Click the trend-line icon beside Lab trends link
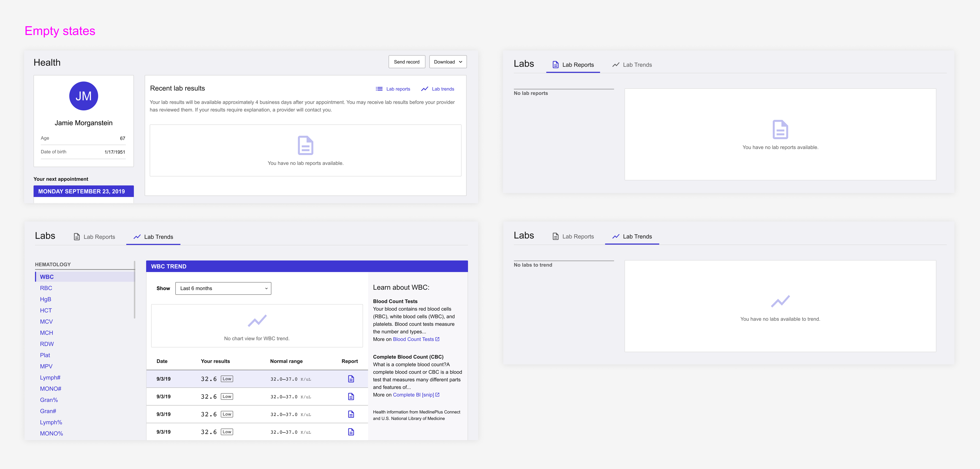The height and width of the screenshot is (469, 980). pos(425,89)
